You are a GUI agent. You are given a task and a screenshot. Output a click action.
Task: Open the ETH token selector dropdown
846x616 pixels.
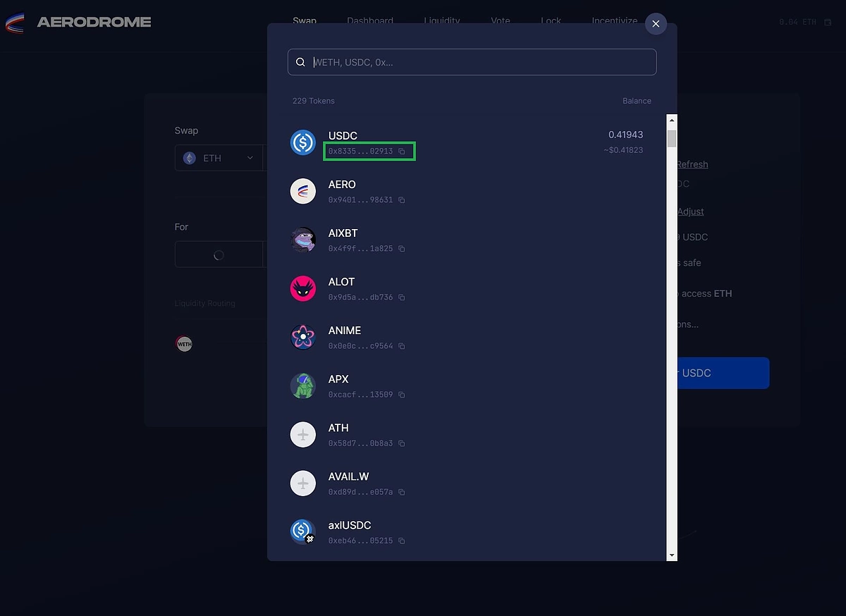[x=219, y=158]
